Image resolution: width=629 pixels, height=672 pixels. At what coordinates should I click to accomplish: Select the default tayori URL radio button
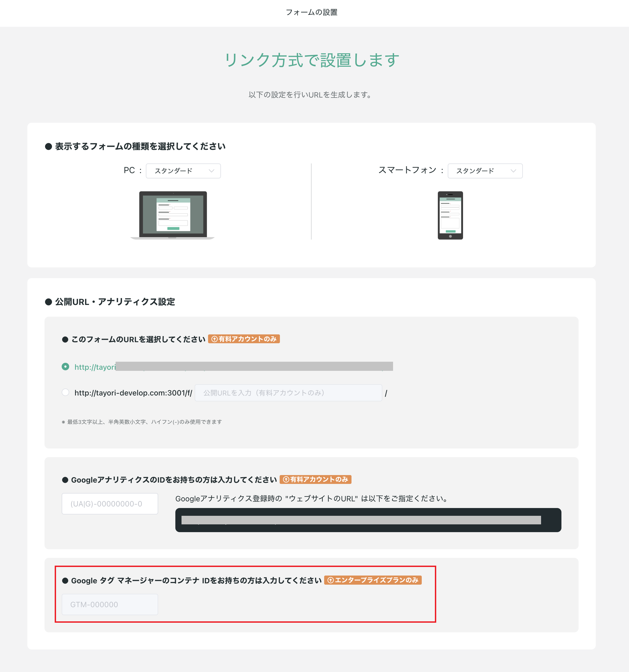pyautogui.click(x=65, y=367)
